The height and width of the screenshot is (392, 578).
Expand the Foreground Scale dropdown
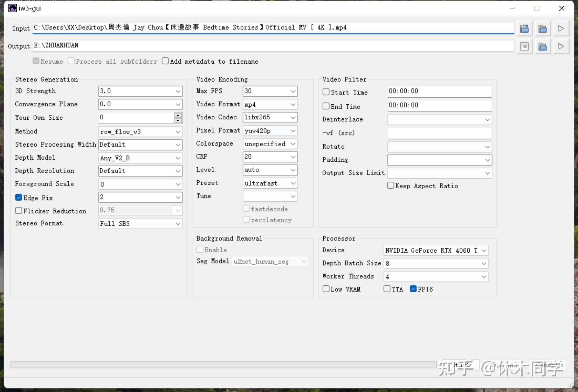click(x=140, y=184)
